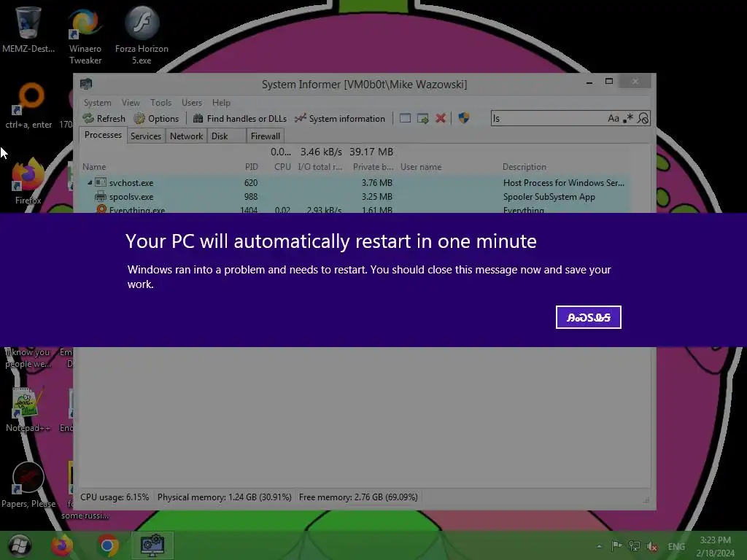747x560 pixels.
Task: Switch to the Disk tab
Action: point(226,136)
